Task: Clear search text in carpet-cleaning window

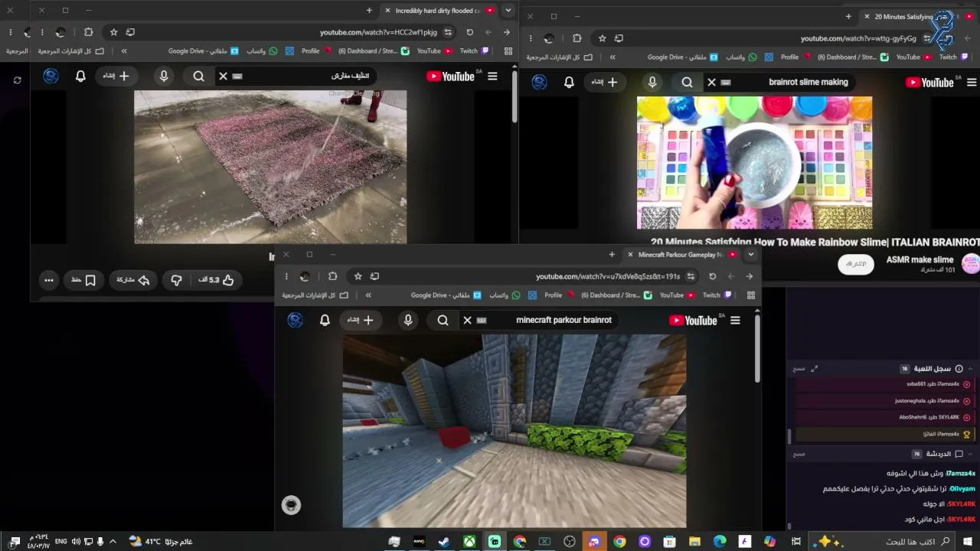Action: click(x=223, y=76)
